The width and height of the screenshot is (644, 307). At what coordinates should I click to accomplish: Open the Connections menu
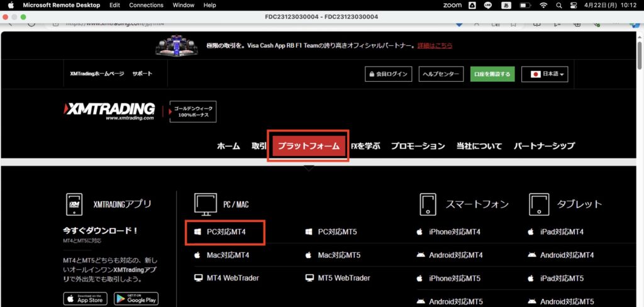coord(146,5)
